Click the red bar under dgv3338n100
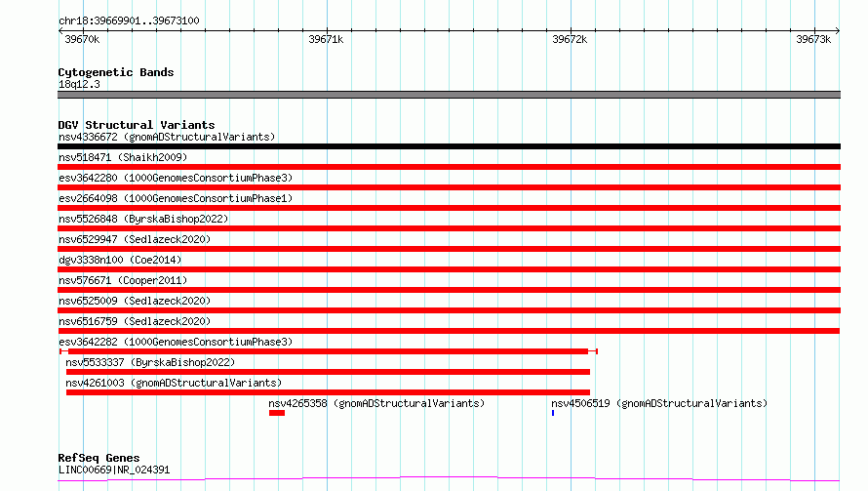This screenshot has height=491, width=868. click(449, 269)
